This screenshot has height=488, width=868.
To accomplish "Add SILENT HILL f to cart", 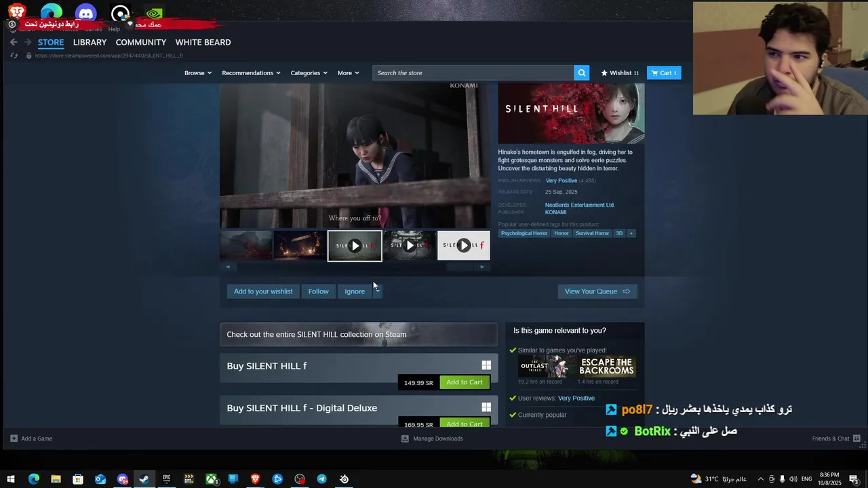I will pyautogui.click(x=465, y=382).
